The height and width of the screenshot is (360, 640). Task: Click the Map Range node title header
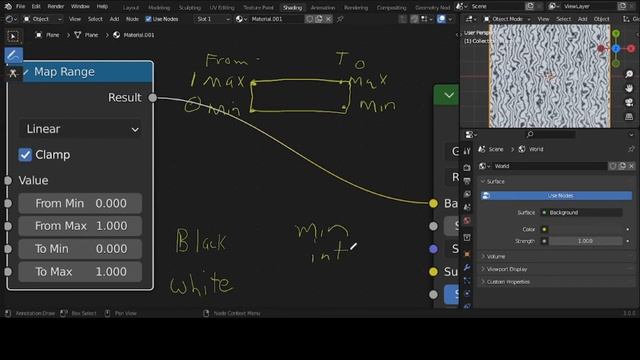point(80,72)
